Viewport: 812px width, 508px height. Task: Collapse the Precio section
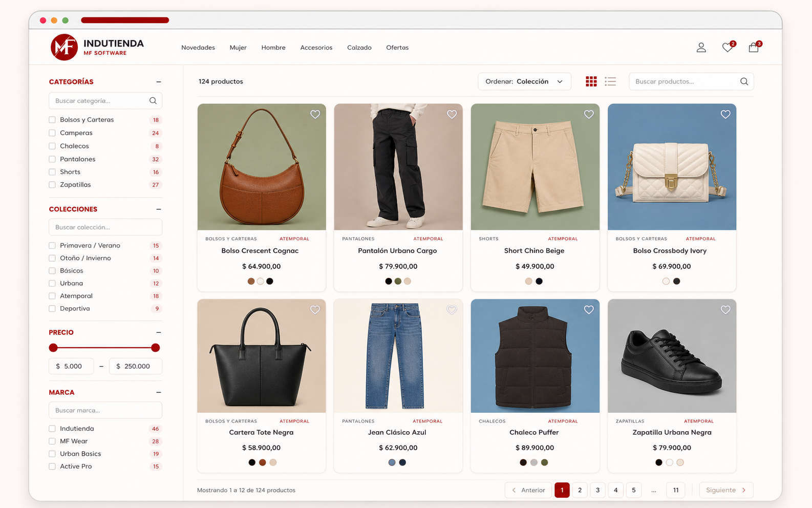[159, 332]
